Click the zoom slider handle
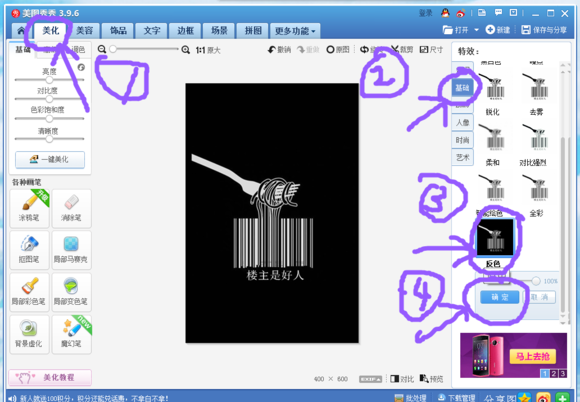 113,49
